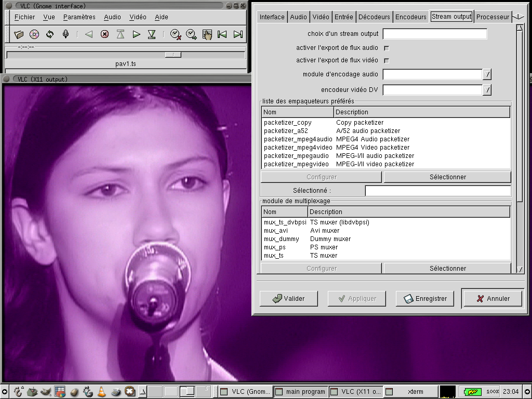Go to previous playlist item
532x399 pixels.
pos(222,34)
